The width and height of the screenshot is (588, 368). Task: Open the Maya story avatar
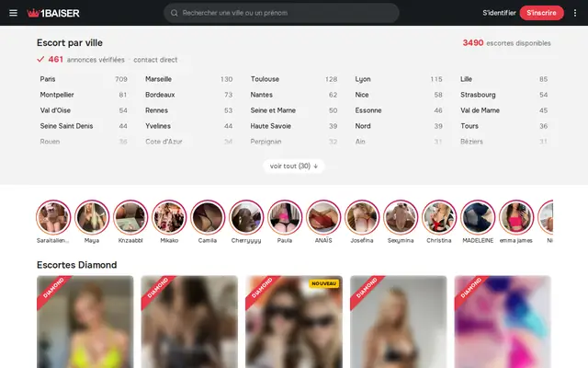pyautogui.click(x=92, y=217)
